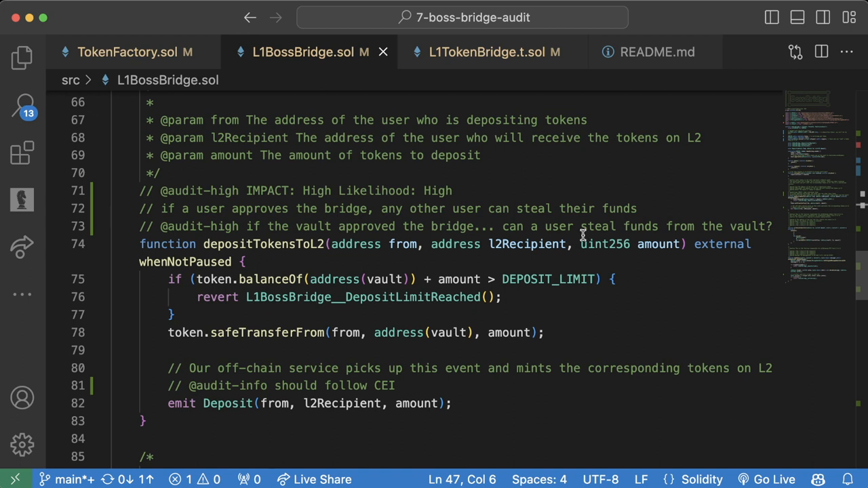Click the depositTokensToL2 function name

264,244
